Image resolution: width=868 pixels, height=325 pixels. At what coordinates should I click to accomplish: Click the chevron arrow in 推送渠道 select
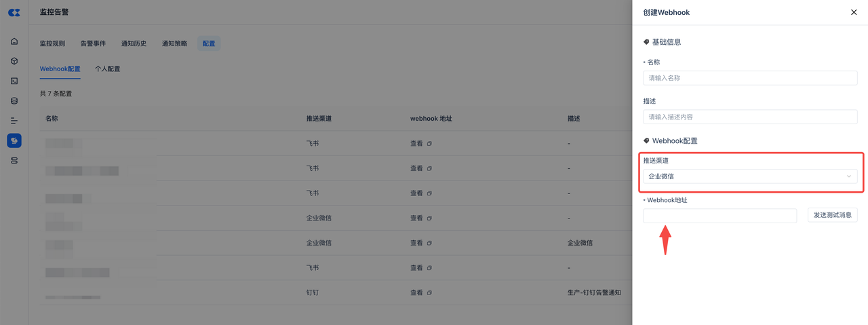[x=849, y=176]
